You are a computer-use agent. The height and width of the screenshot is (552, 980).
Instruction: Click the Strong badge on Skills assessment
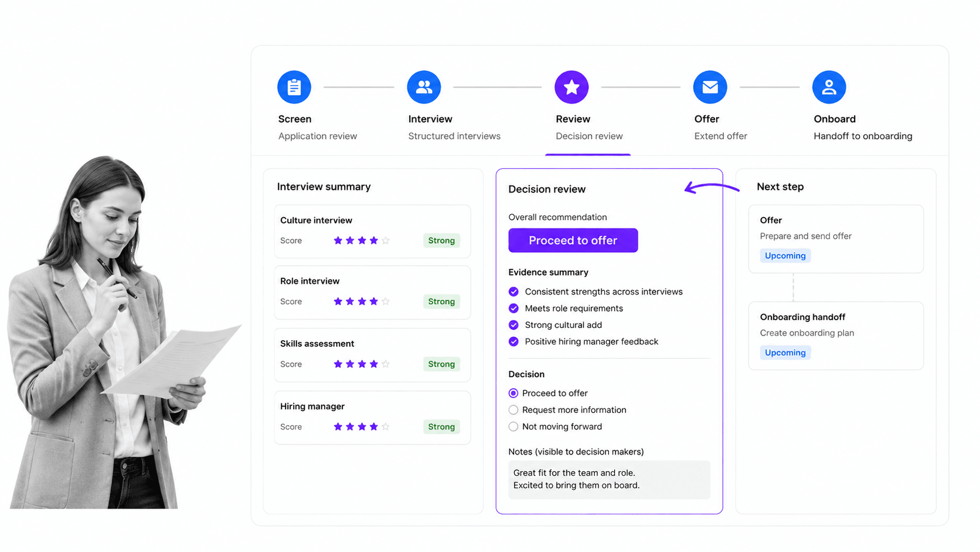pos(441,364)
